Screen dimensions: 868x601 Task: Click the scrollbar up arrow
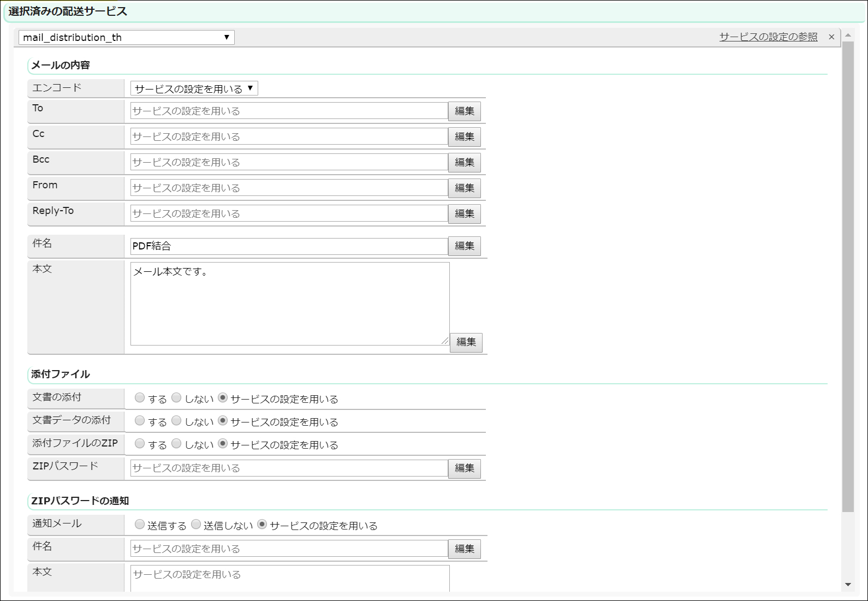click(848, 35)
